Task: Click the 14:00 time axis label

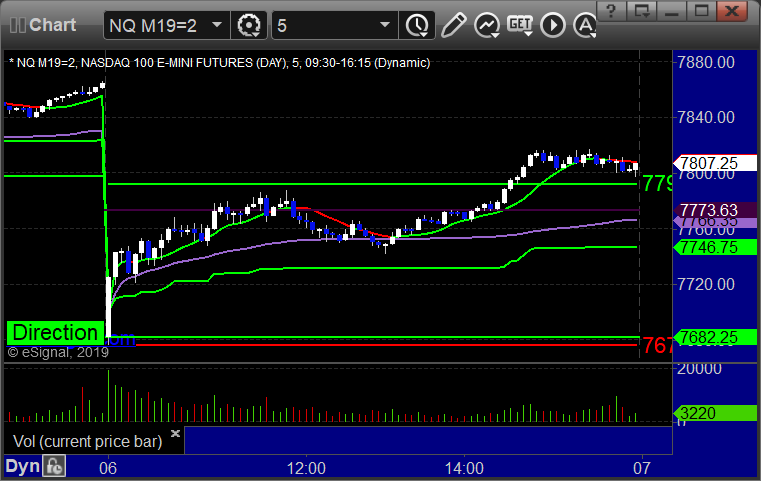Action: 464,468
